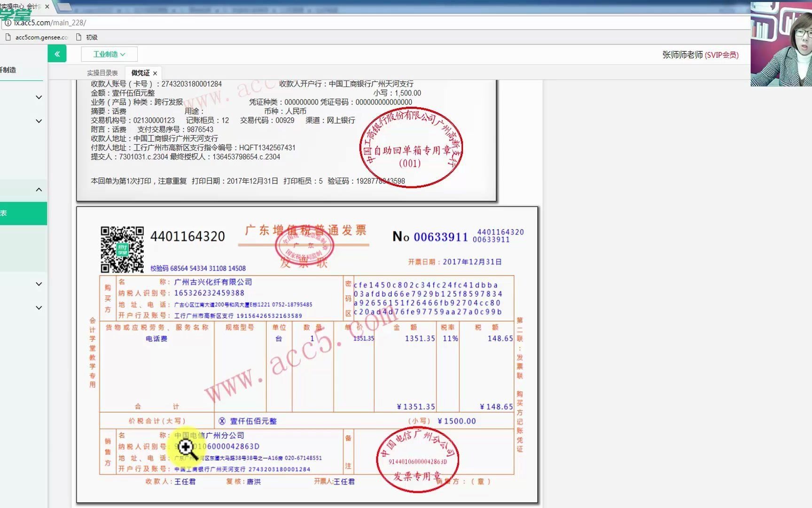The width and height of the screenshot is (812, 508).
Task: Click receipt amount 小写 1,500.00
Action: 398,93
